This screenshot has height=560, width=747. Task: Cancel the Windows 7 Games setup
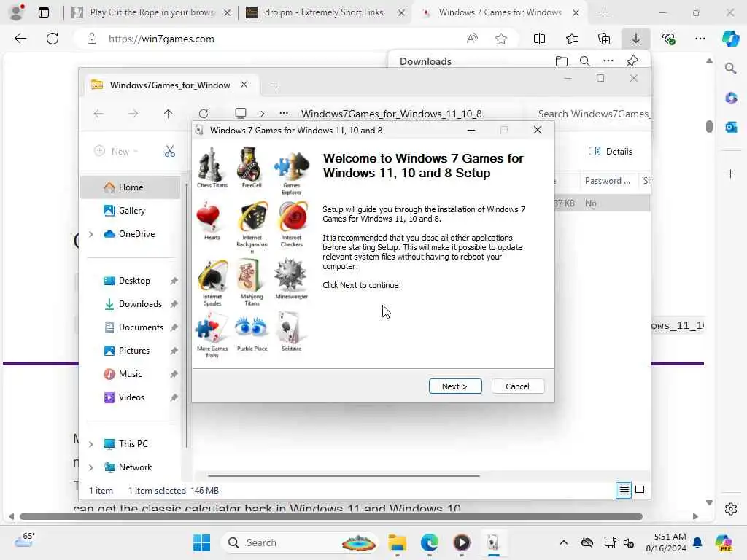517,386
